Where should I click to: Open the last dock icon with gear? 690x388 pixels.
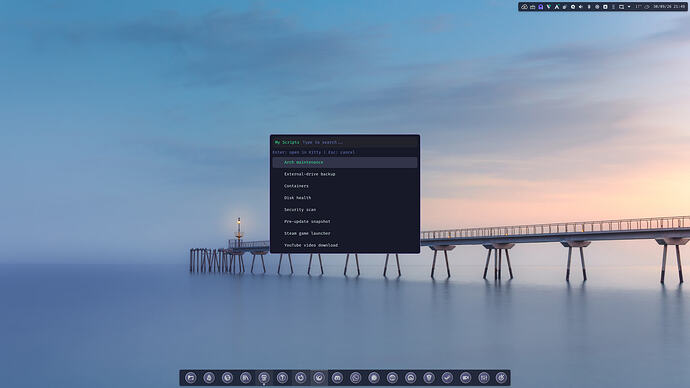[x=501, y=377]
